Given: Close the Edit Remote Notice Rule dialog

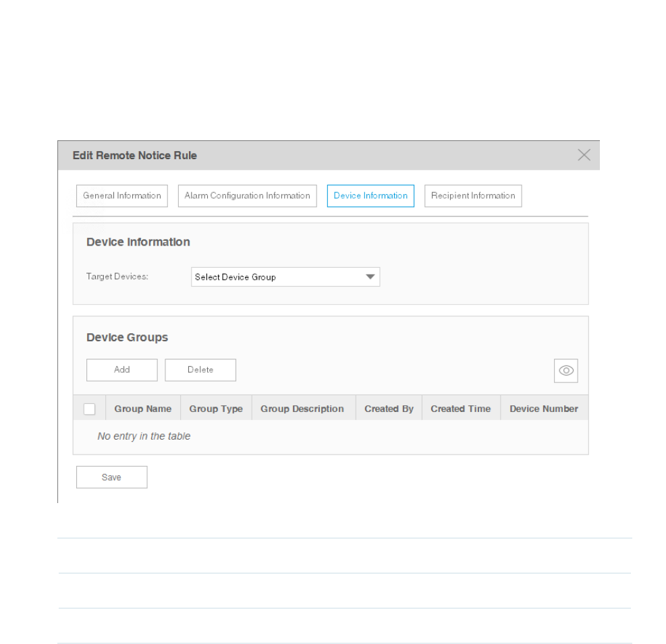Looking at the screenshot, I should [584, 155].
